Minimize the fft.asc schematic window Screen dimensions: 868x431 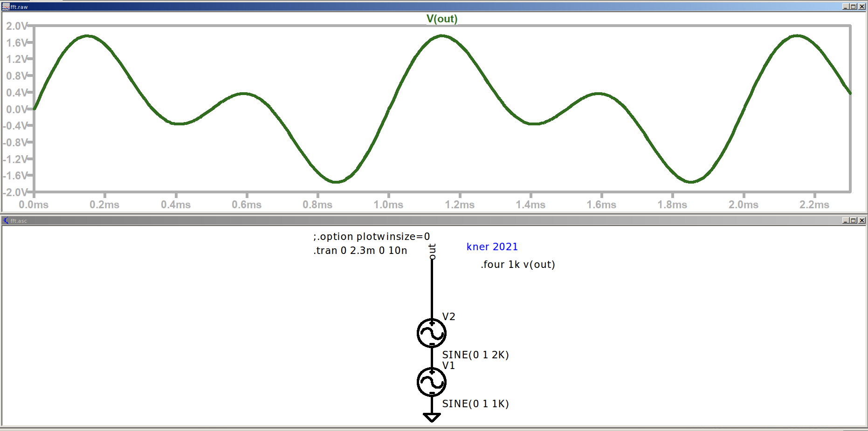point(846,220)
